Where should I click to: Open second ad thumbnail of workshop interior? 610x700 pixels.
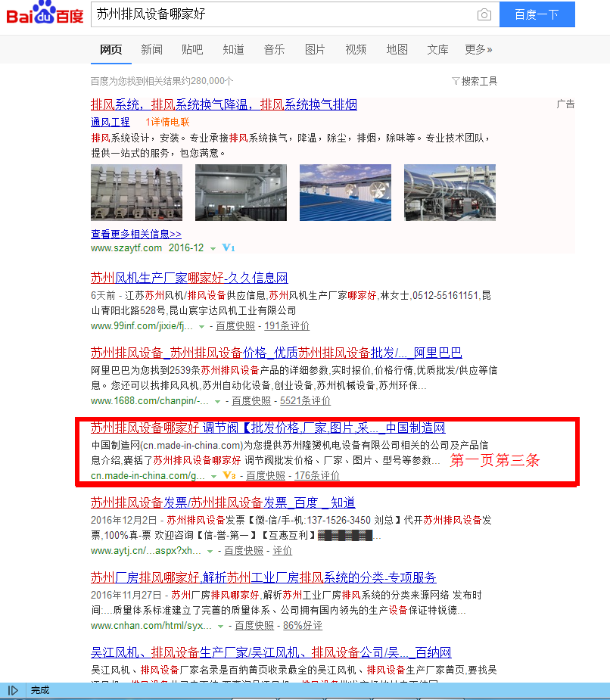[x=241, y=192]
